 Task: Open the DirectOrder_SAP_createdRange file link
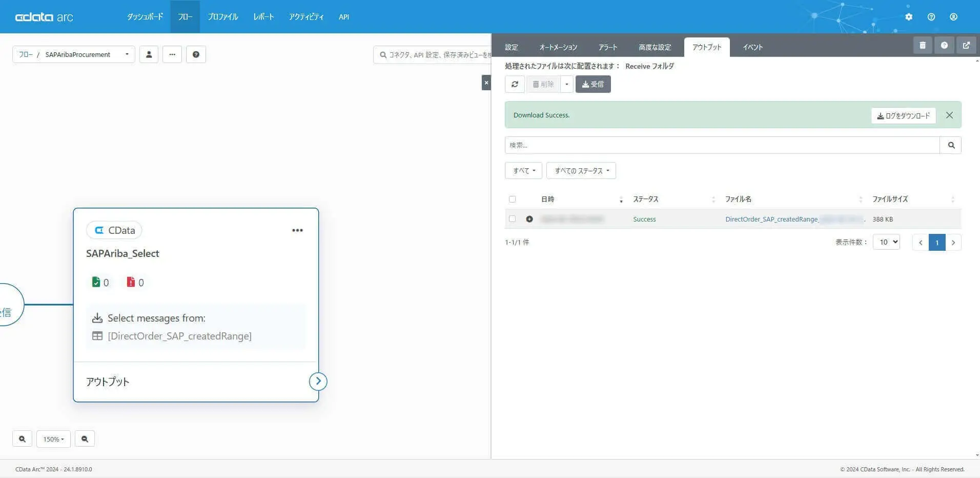pos(795,219)
